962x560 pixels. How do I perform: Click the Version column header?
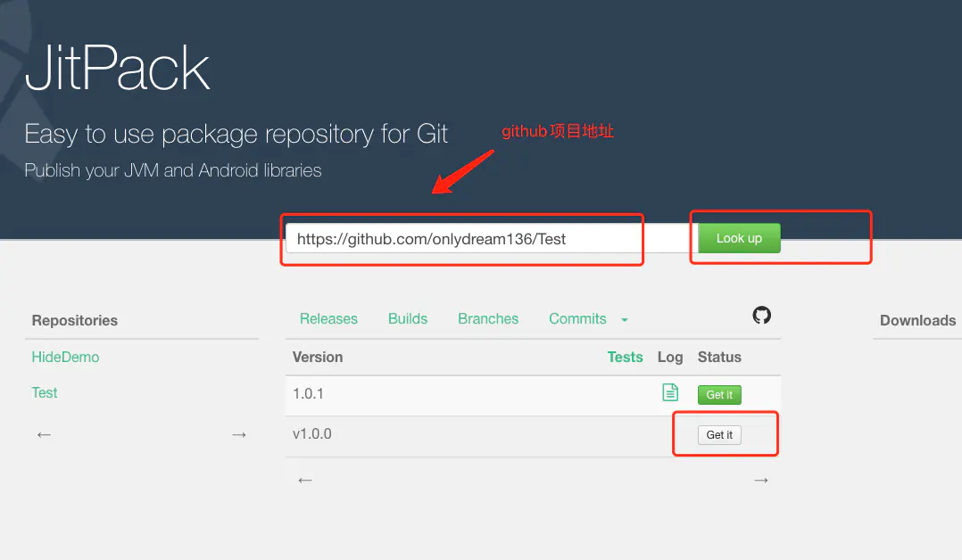pos(317,357)
